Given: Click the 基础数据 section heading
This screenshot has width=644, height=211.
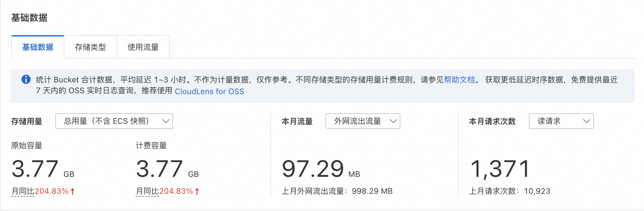Looking at the screenshot, I should pyautogui.click(x=29, y=18).
